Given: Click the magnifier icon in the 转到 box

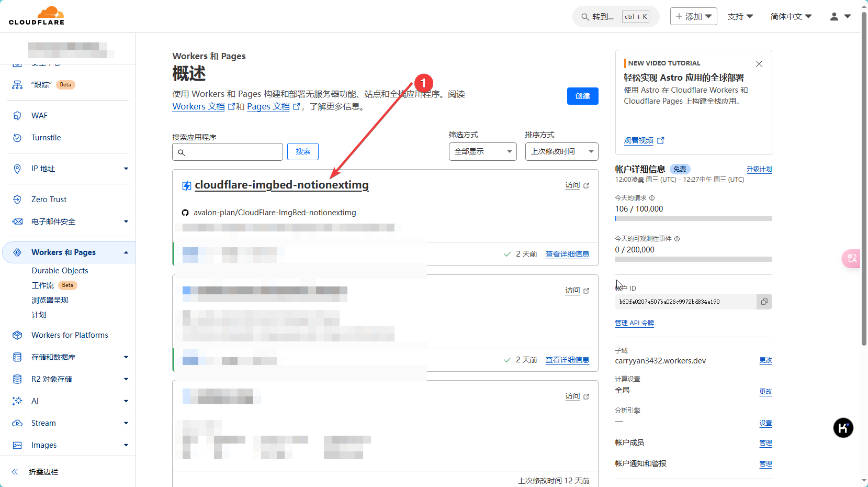Looking at the screenshot, I should click(x=585, y=17).
